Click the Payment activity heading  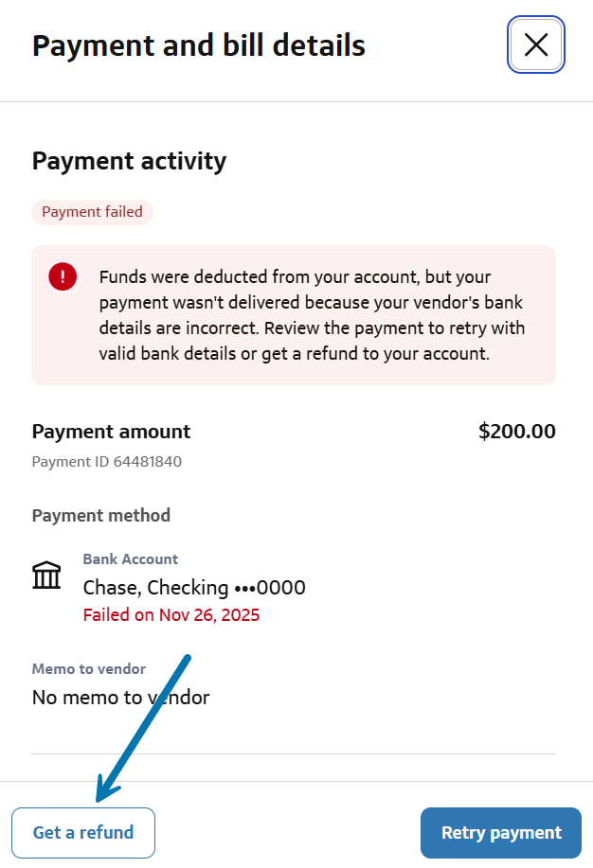129,161
